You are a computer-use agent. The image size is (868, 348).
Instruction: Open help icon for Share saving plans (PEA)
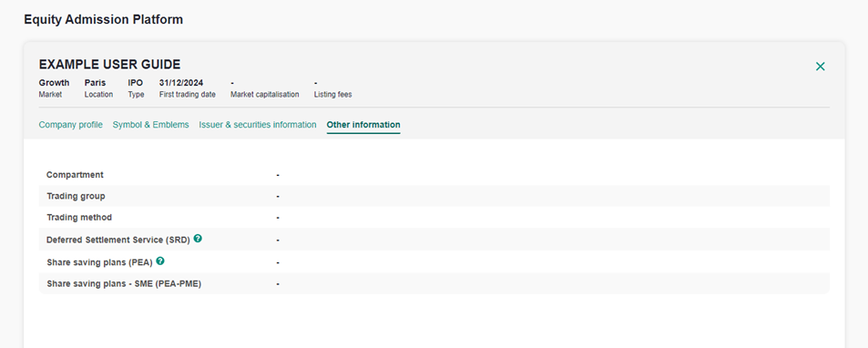(160, 261)
